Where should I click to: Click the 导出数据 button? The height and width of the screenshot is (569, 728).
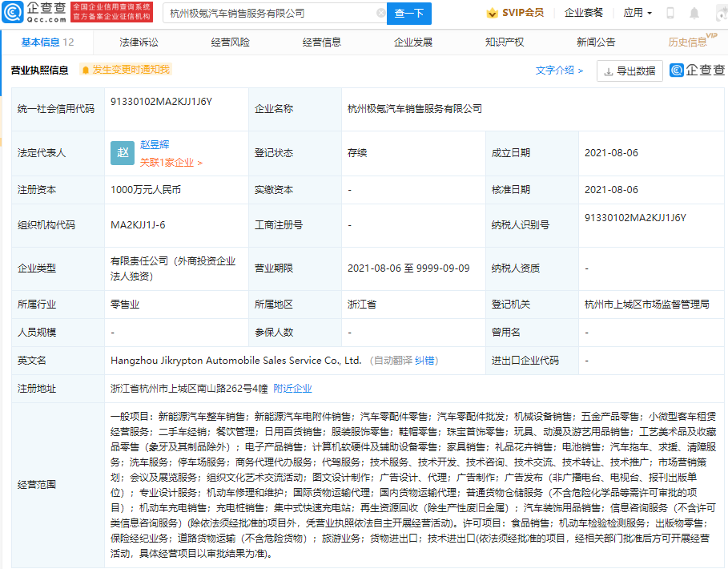[629, 71]
